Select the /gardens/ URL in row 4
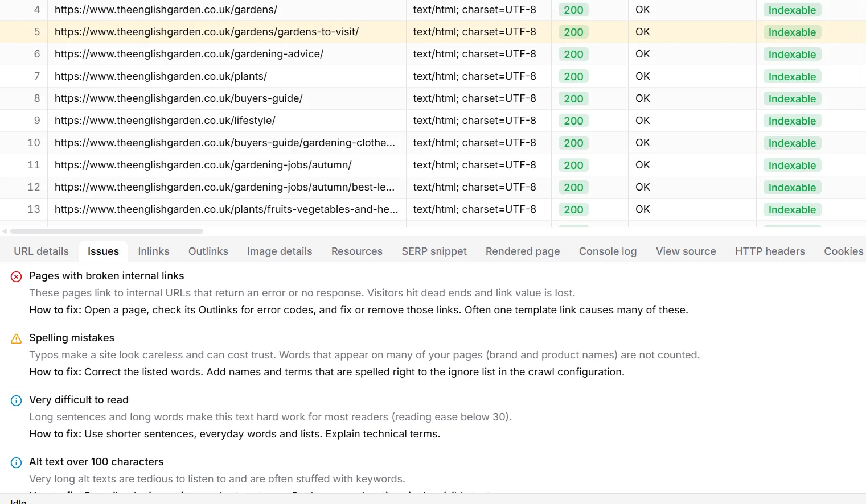 (x=166, y=10)
